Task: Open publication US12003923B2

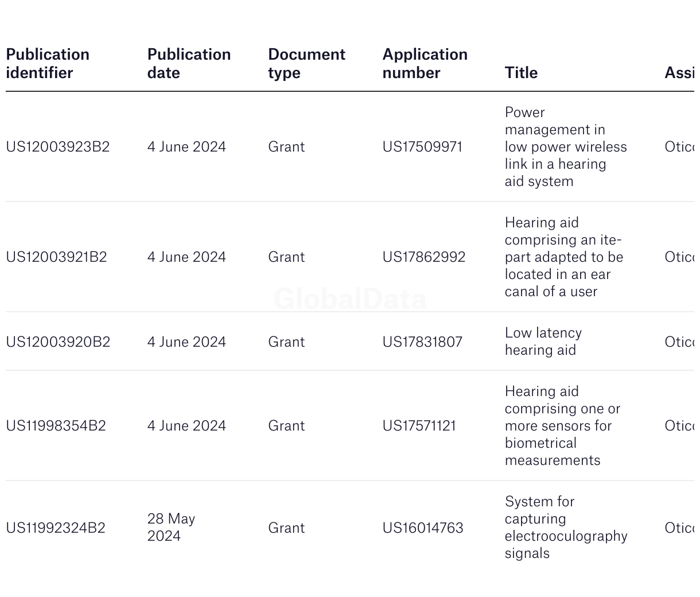Action: pyautogui.click(x=57, y=147)
